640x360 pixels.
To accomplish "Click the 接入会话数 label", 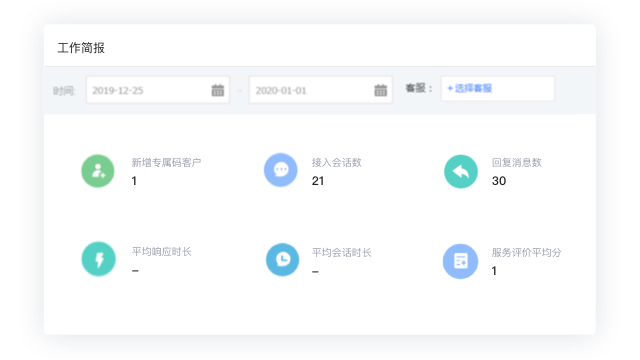I will [337, 162].
